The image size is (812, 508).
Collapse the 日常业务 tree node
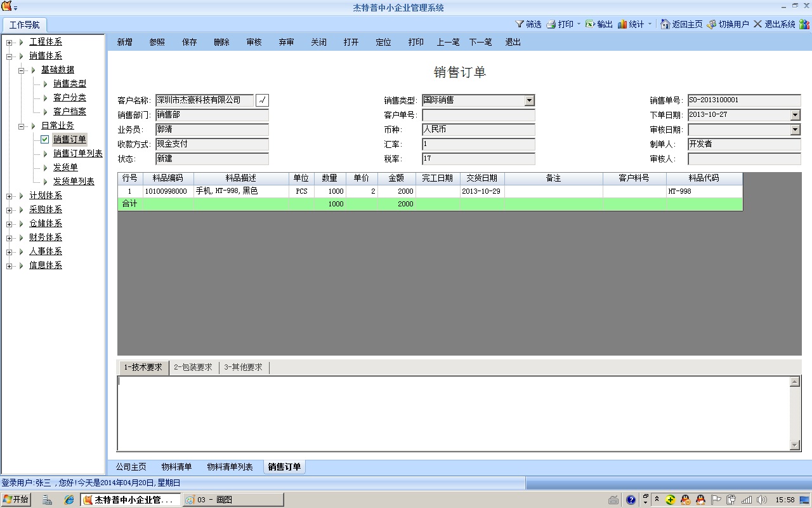pos(22,126)
